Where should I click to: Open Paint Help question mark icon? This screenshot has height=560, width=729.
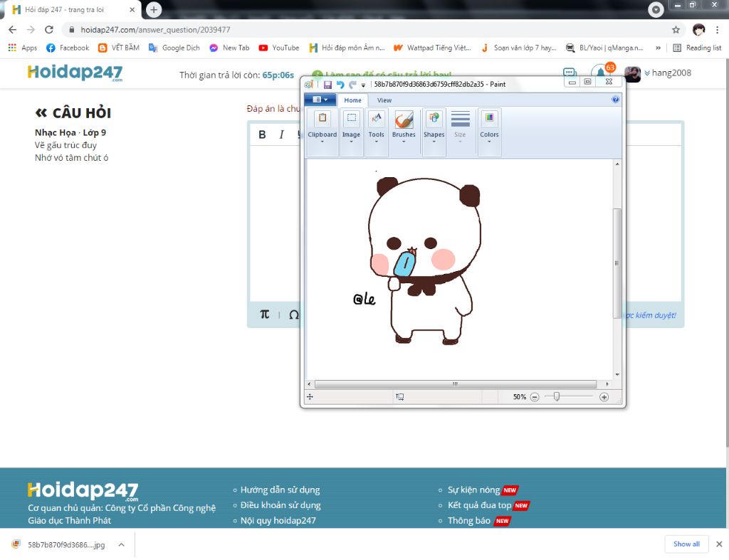(615, 100)
